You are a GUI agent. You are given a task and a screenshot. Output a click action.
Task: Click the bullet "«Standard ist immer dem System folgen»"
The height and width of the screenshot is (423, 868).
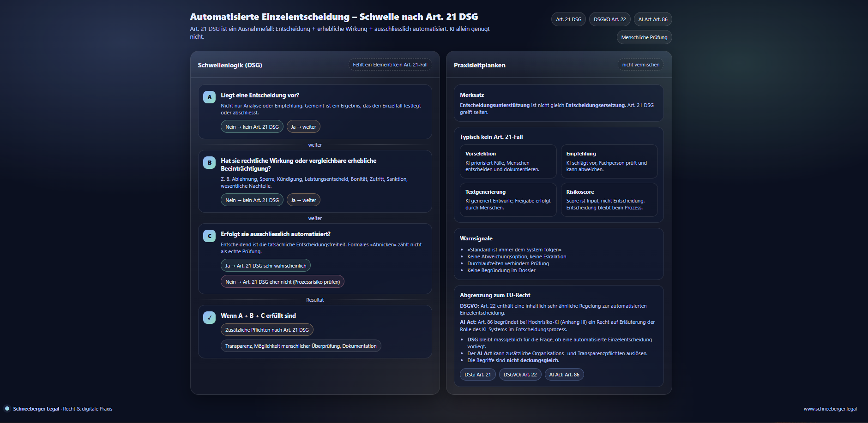click(x=514, y=250)
